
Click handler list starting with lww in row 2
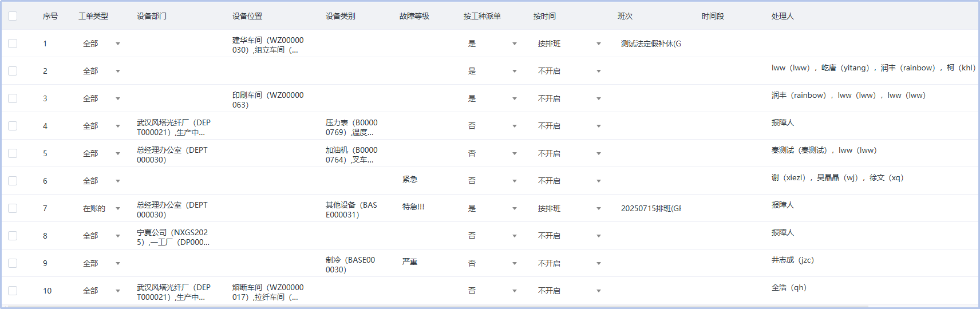[x=874, y=68]
